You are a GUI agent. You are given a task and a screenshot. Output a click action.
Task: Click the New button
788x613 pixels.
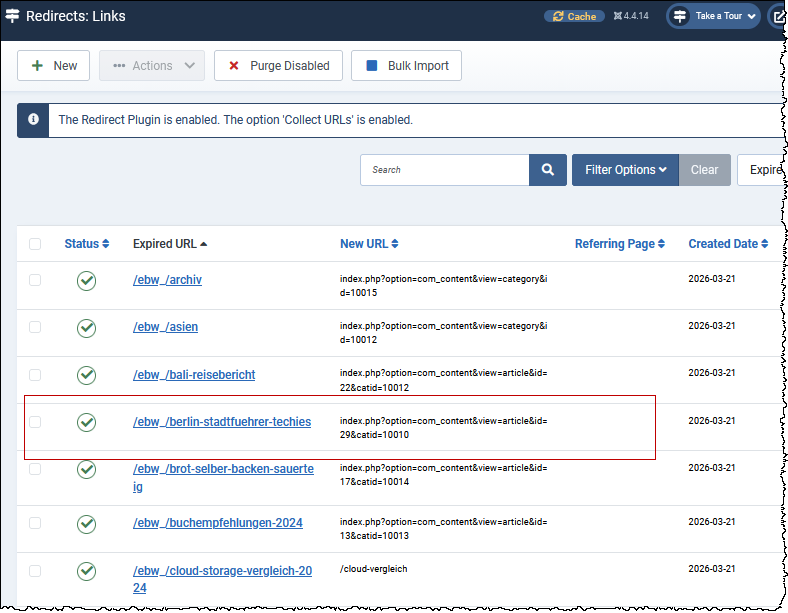[54, 66]
